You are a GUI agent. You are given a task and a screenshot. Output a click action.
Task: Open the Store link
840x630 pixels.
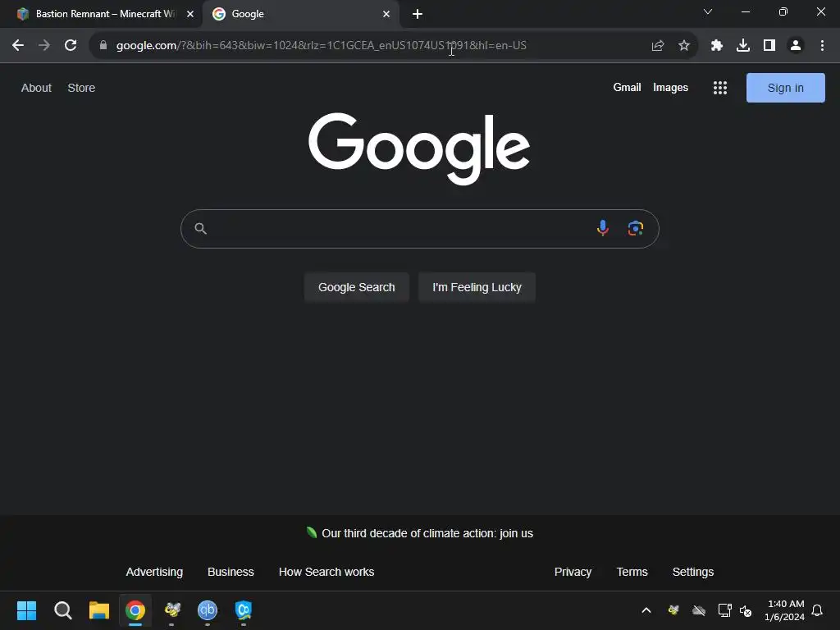coord(81,88)
